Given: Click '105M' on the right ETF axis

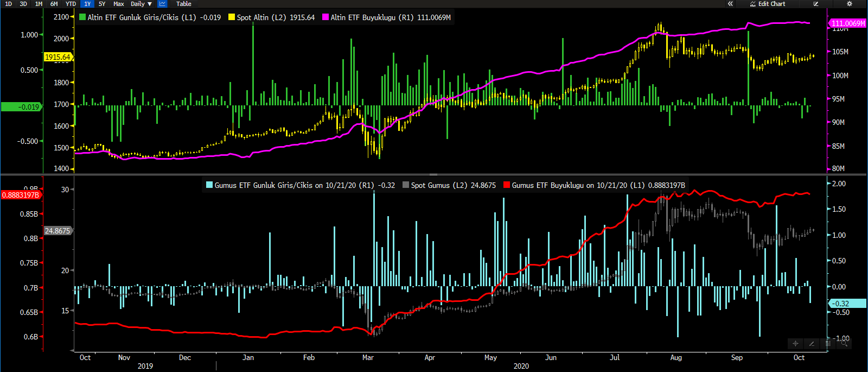Looking at the screenshot, I should [x=840, y=52].
